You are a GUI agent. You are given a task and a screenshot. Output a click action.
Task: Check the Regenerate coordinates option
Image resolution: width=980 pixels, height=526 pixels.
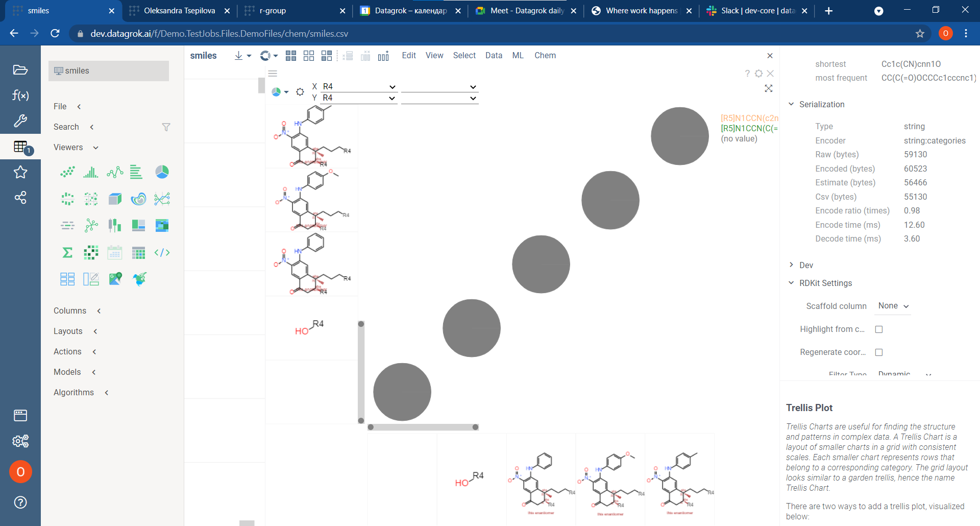click(878, 352)
